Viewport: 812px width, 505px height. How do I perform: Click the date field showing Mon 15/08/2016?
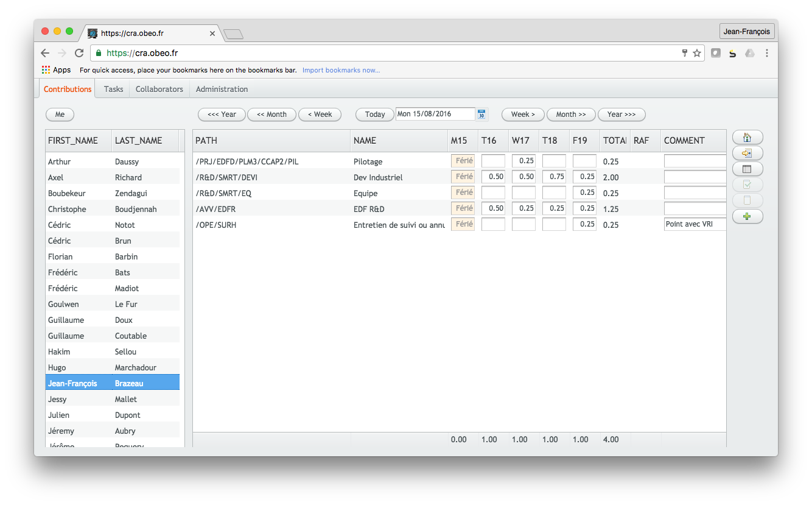(435, 115)
